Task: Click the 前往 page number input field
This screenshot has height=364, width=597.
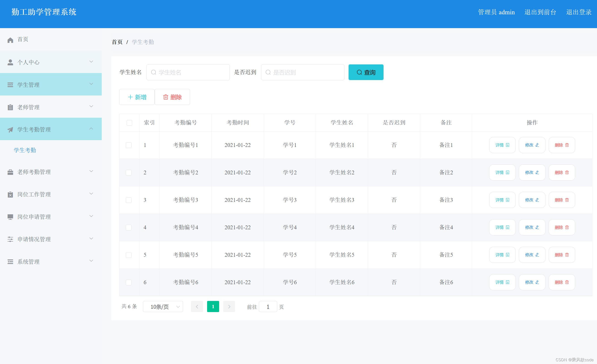Action: point(268,307)
